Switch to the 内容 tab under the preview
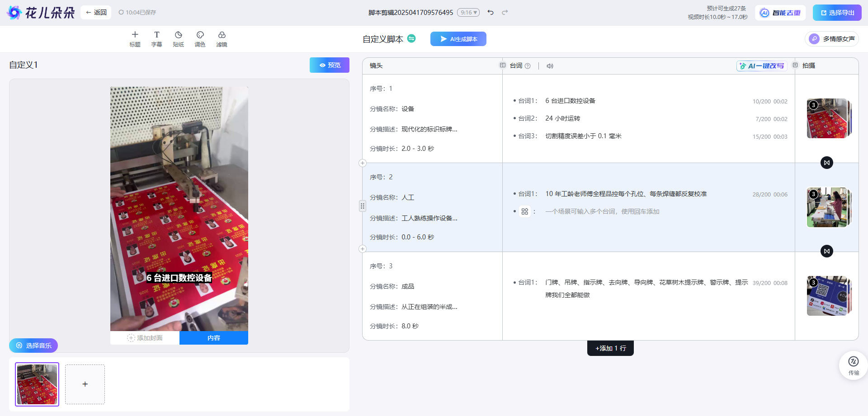Viewport: 868px width, 416px height. [213, 337]
